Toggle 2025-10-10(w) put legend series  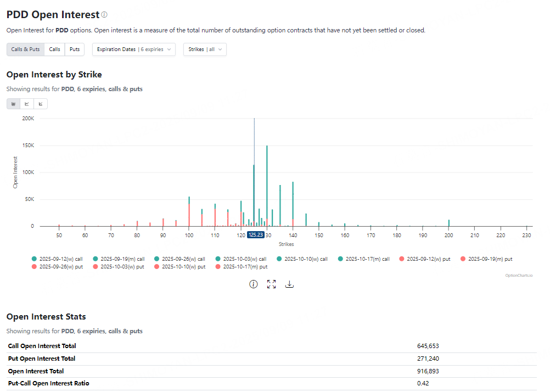[x=180, y=267]
